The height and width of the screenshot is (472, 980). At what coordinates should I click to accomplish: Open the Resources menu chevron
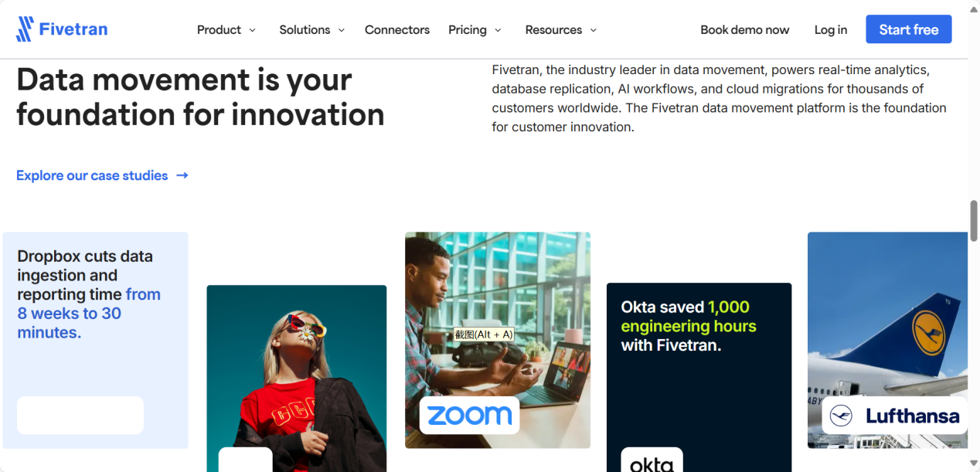(594, 30)
